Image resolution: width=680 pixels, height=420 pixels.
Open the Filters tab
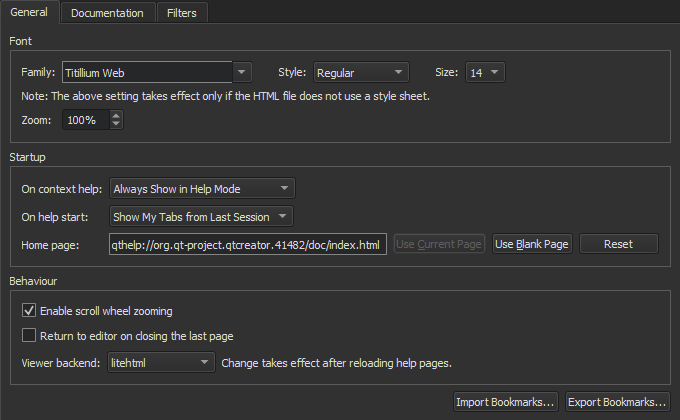(181, 13)
